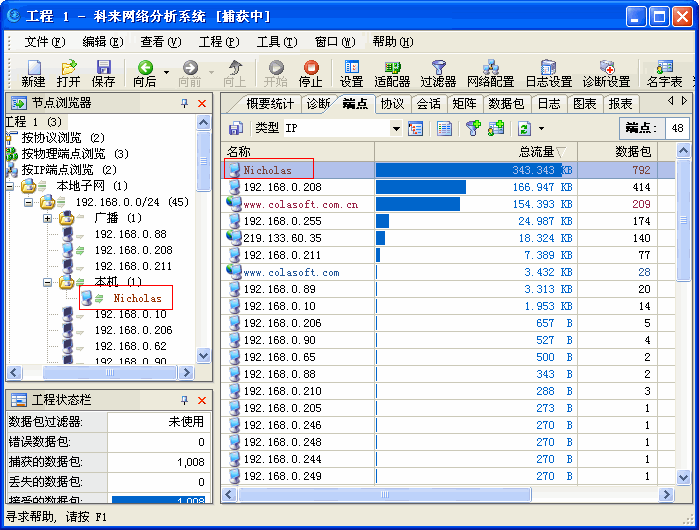Open the 网络配置 (Network config) icon
Screen dimensions: 699x530
(x=491, y=73)
